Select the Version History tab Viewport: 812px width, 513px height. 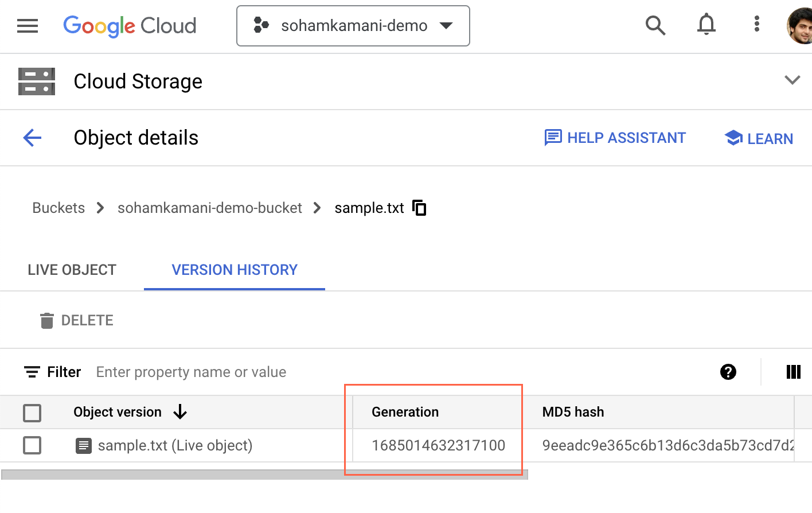click(x=235, y=270)
